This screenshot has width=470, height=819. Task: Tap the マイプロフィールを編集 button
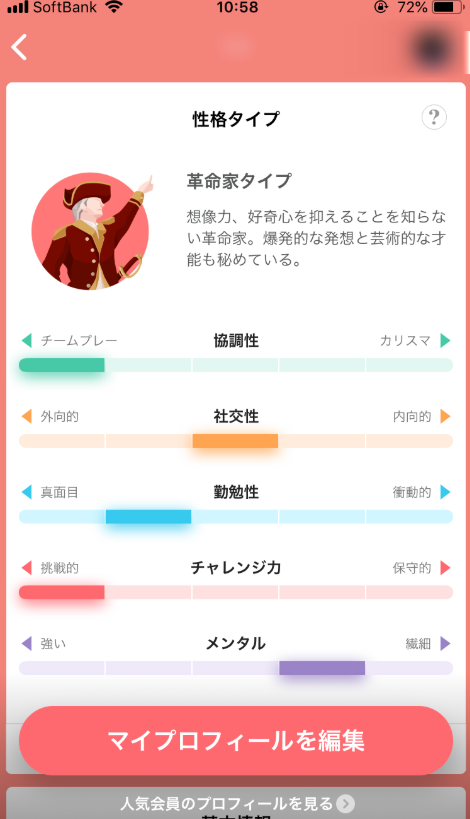(236, 741)
